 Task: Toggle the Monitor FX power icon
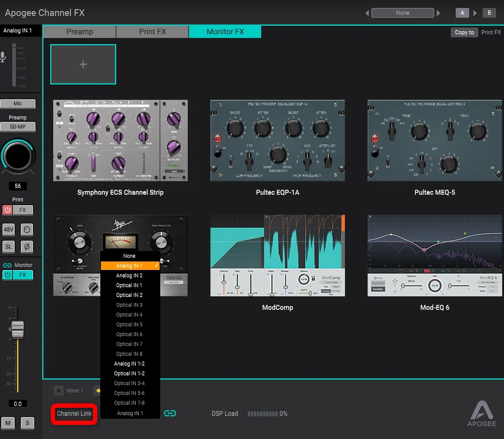[x=7, y=275]
